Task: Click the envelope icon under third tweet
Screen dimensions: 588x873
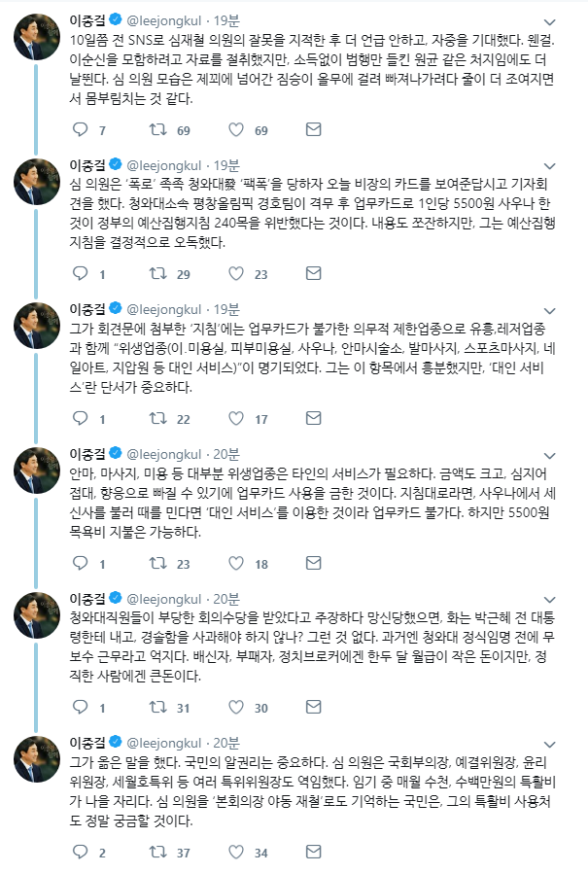Action: pos(313,419)
